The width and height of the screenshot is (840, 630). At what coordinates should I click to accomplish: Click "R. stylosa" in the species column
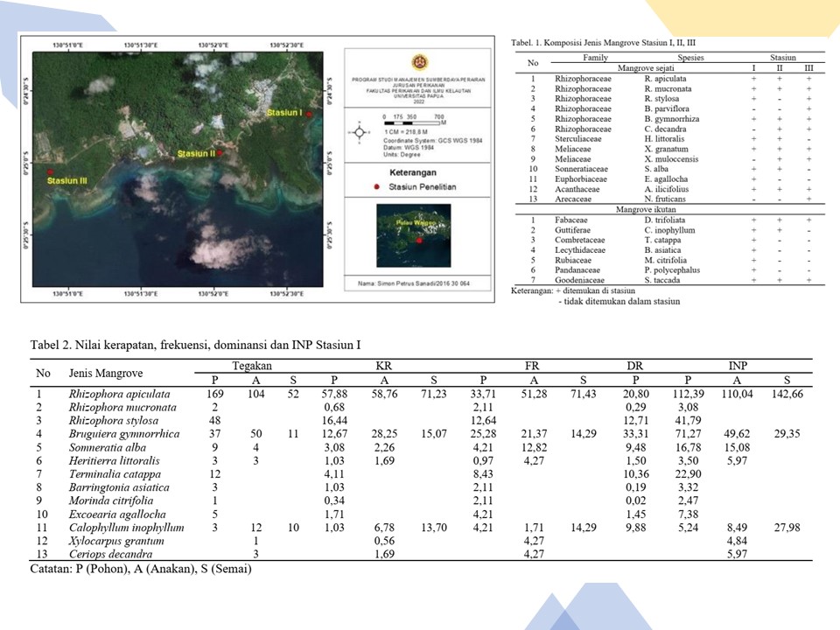tap(661, 99)
